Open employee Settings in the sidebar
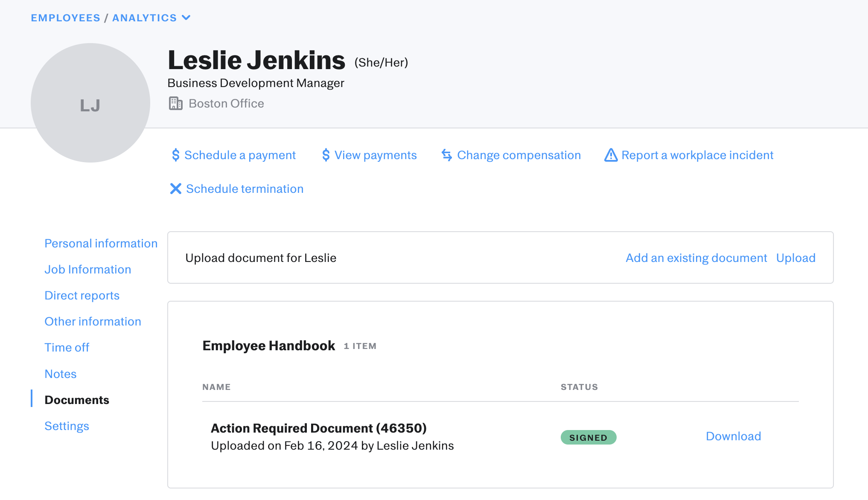 pos(67,426)
